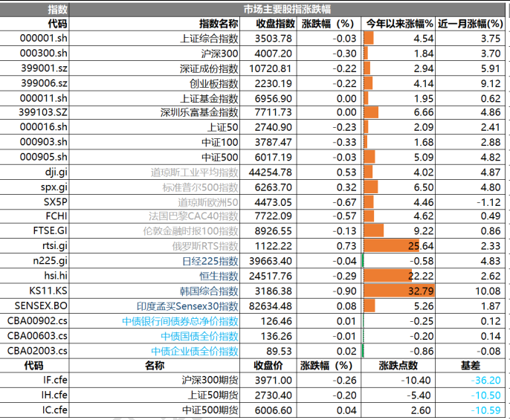Click the 深圳乐富基金指数 name cell
Viewport: 510px width, 420px height.
coord(154,112)
